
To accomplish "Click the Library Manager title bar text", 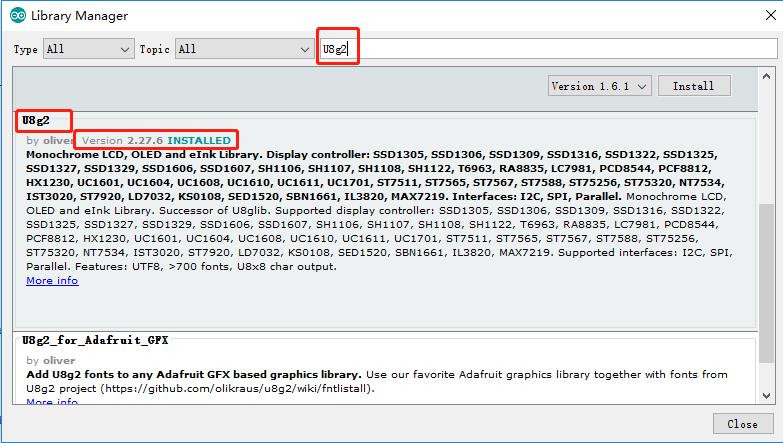I will click(x=79, y=16).
